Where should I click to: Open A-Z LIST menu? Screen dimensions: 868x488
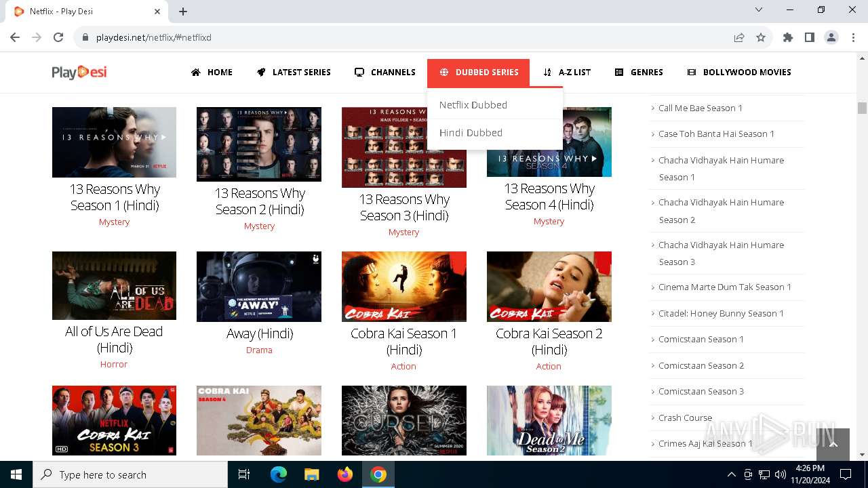pyautogui.click(x=567, y=73)
